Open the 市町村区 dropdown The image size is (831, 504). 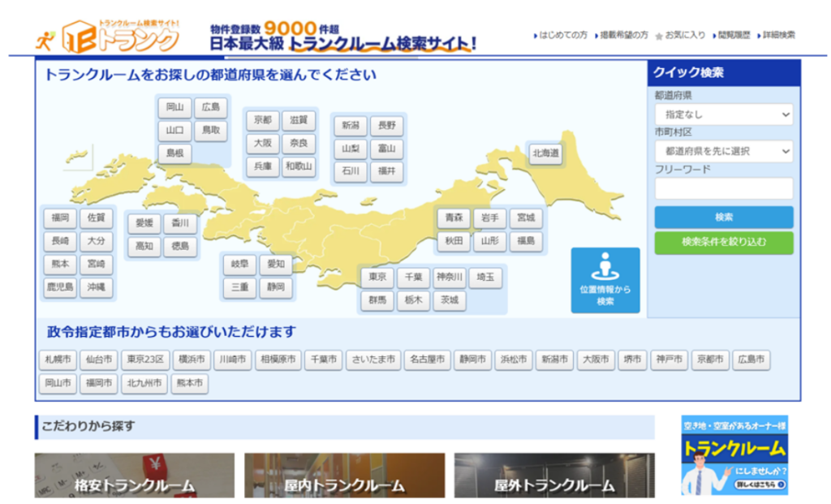click(x=723, y=152)
